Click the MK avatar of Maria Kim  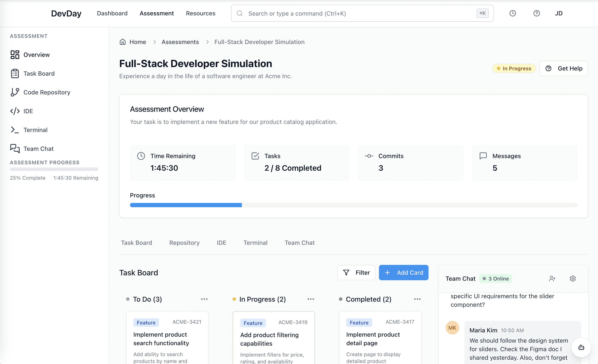pyautogui.click(x=452, y=328)
